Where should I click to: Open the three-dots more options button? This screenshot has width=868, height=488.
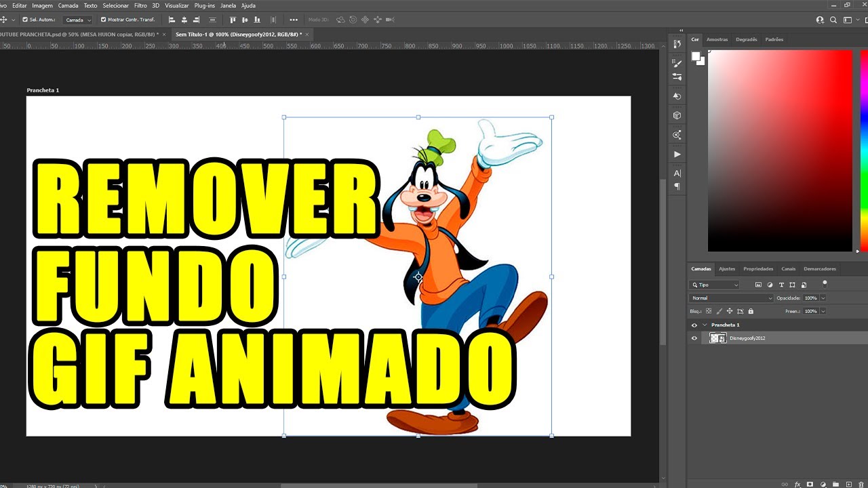pyautogui.click(x=294, y=20)
